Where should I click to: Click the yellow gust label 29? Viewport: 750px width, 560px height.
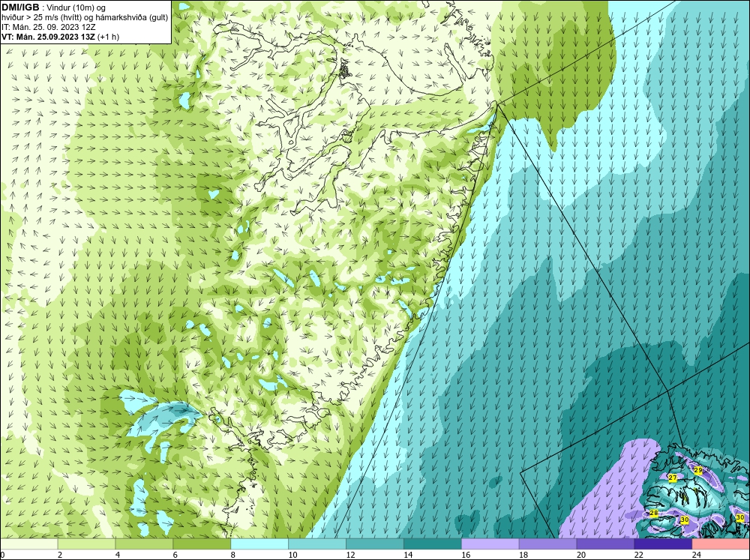point(697,470)
